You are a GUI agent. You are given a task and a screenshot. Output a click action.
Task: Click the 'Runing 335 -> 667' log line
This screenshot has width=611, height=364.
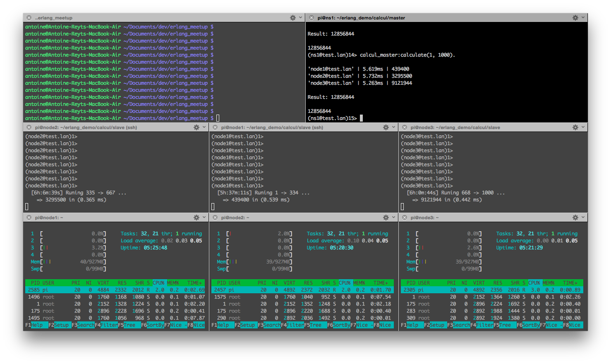click(x=79, y=193)
